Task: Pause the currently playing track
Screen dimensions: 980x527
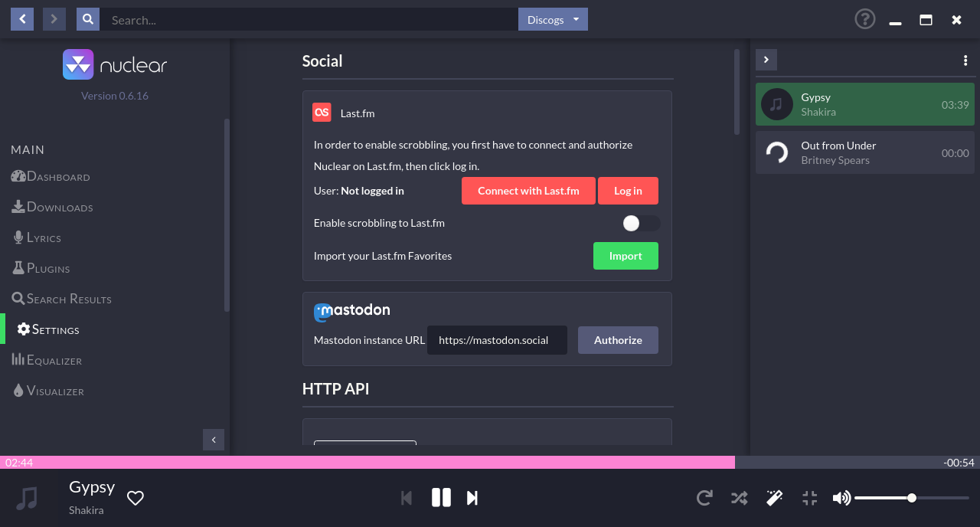Action: click(x=441, y=498)
